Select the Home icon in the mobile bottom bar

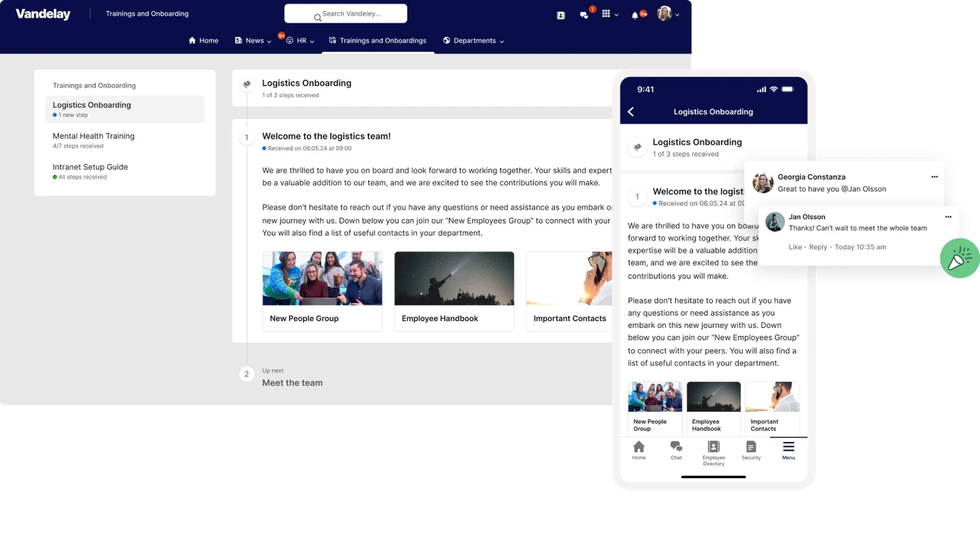pyautogui.click(x=638, y=448)
